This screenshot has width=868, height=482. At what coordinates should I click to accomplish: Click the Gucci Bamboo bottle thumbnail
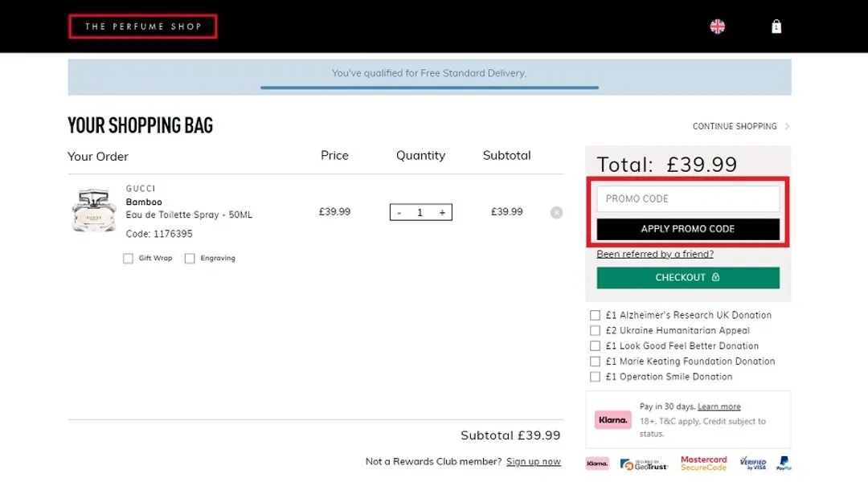pos(94,210)
